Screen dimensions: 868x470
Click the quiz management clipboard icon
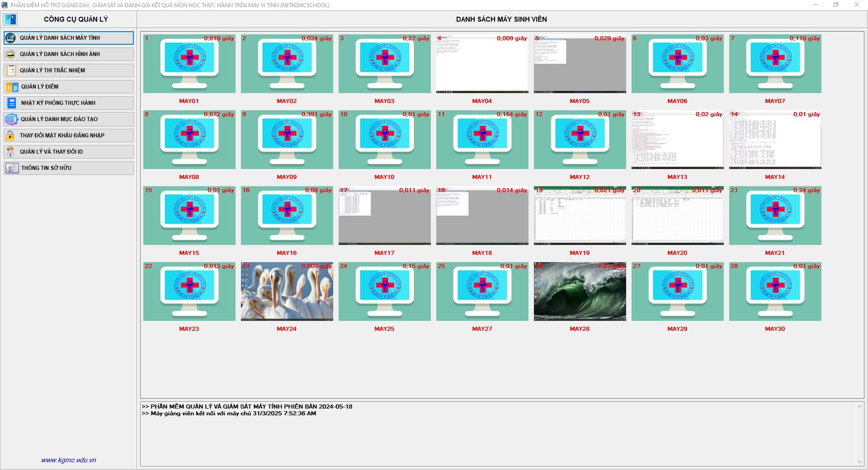click(x=10, y=70)
